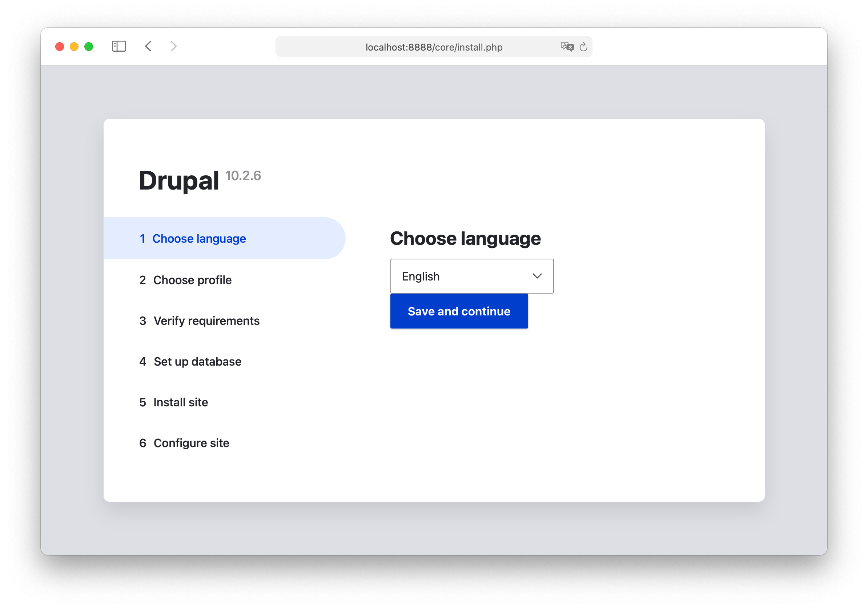
Task: Reload the page with the refresh icon
Action: 583,47
